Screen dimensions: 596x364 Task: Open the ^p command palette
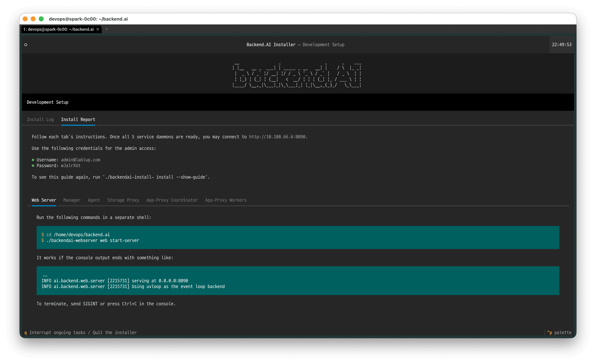tap(559, 333)
